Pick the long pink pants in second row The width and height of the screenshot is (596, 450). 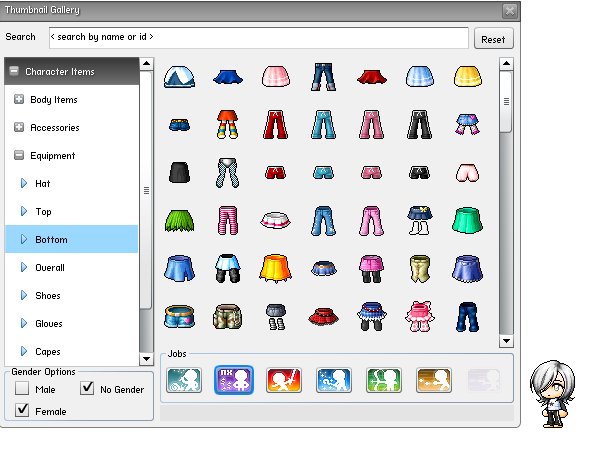tap(372, 124)
